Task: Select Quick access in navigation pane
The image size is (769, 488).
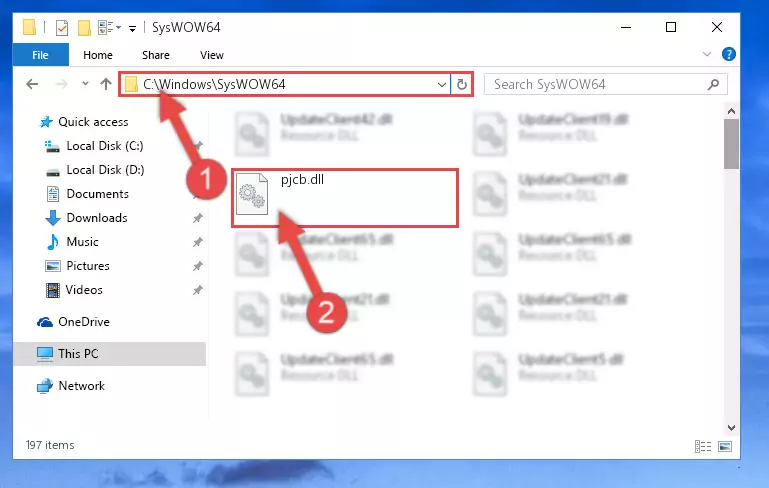Action: [x=93, y=122]
